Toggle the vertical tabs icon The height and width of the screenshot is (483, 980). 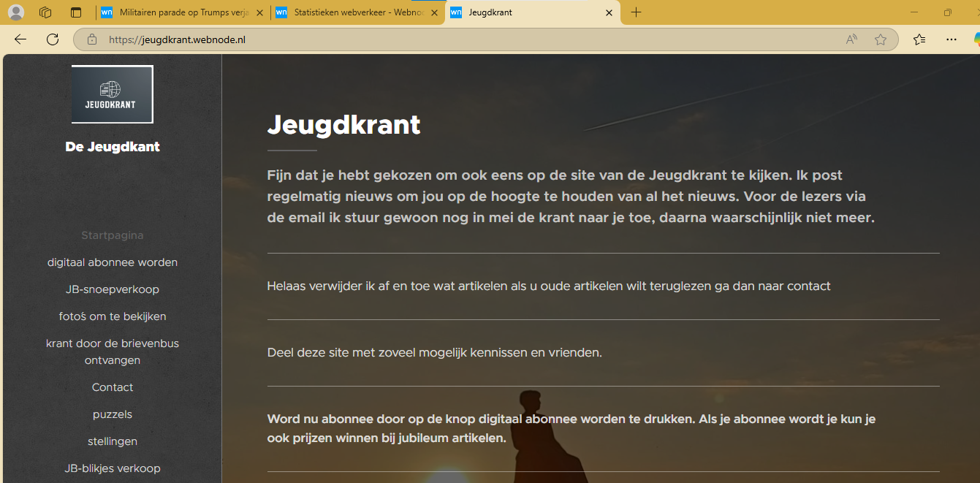pyautogui.click(x=76, y=12)
